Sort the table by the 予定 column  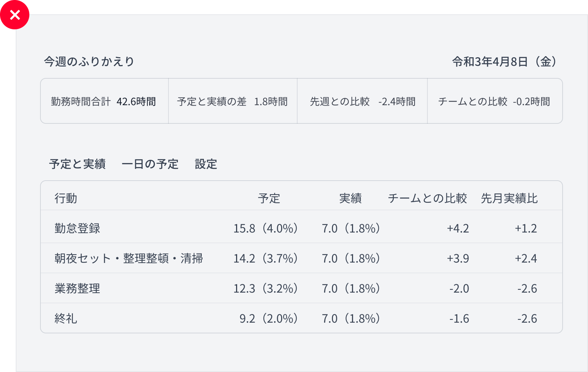tap(269, 199)
